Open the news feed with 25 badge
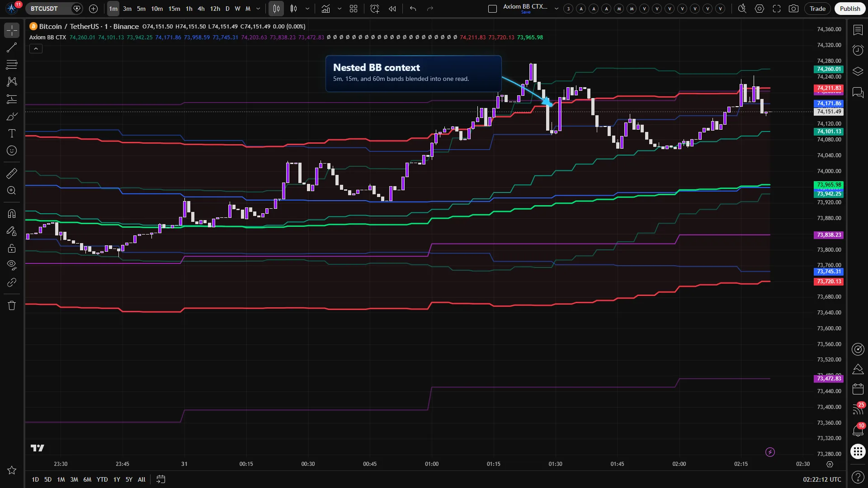Viewport: 868px width, 488px height. coord(858,409)
